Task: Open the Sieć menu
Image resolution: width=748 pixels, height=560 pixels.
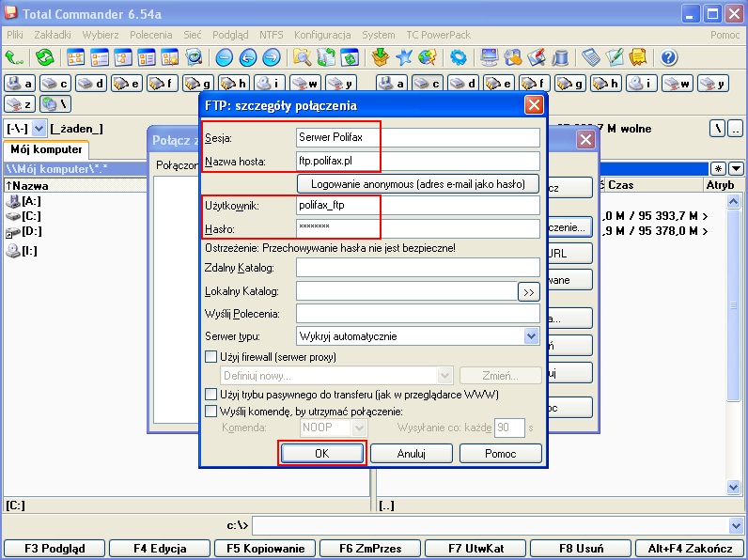Action: click(x=193, y=35)
